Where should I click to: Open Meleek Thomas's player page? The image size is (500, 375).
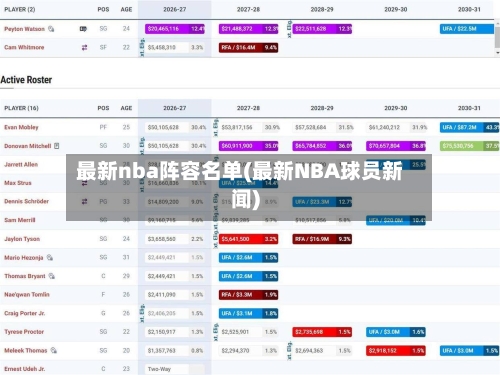click(26, 350)
